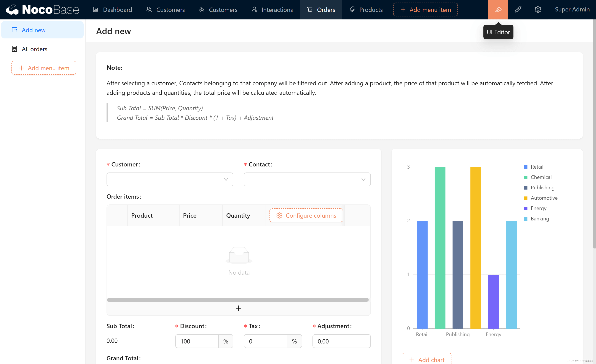Click the Add chart button
Viewport: 596px width, 364px height.
click(x=427, y=360)
